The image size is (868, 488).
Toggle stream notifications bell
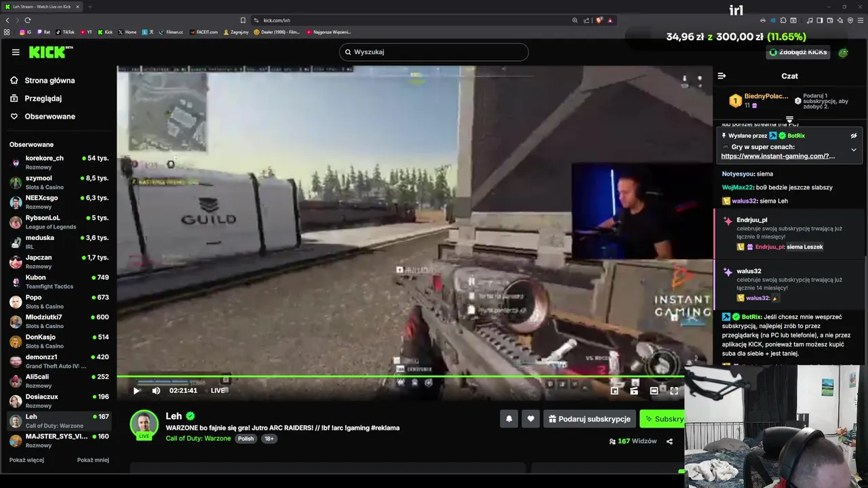pos(509,419)
